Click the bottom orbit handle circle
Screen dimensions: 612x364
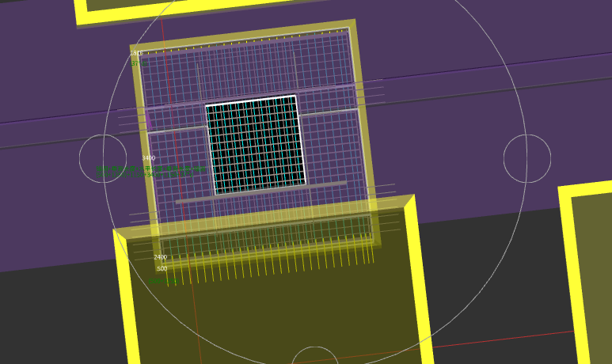point(314,355)
